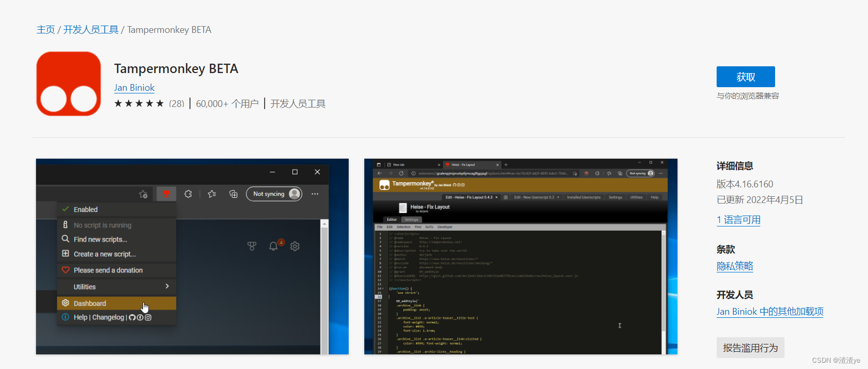Switch to the Help tab in the editor screenshot

(655, 197)
